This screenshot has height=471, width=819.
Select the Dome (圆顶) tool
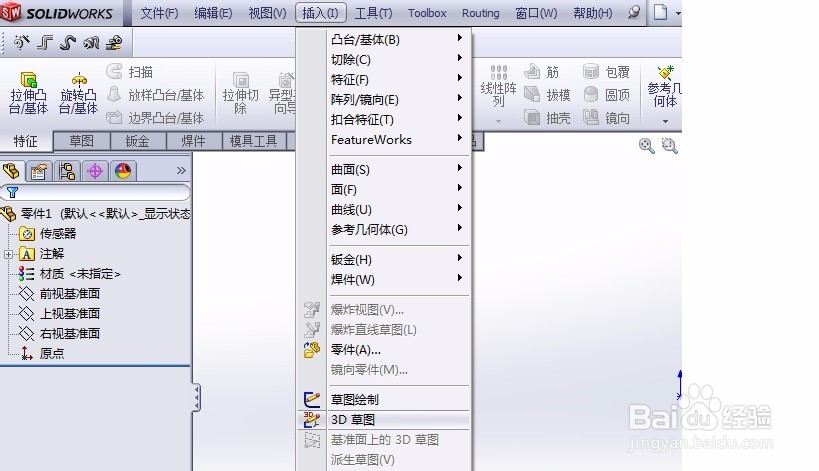pyautogui.click(x=606, y=95)
